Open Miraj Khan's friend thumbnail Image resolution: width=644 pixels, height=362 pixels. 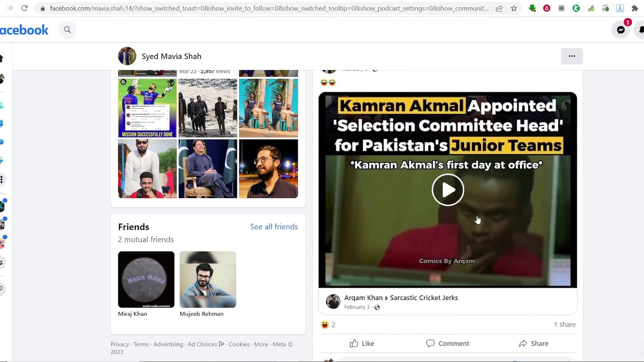(x=146, y=280)
